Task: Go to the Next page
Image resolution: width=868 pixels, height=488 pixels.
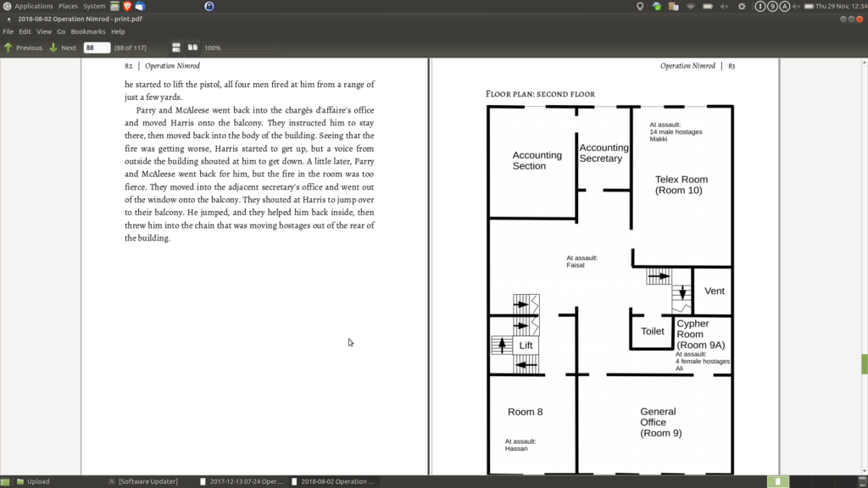Action: click(x=63, y=47)
